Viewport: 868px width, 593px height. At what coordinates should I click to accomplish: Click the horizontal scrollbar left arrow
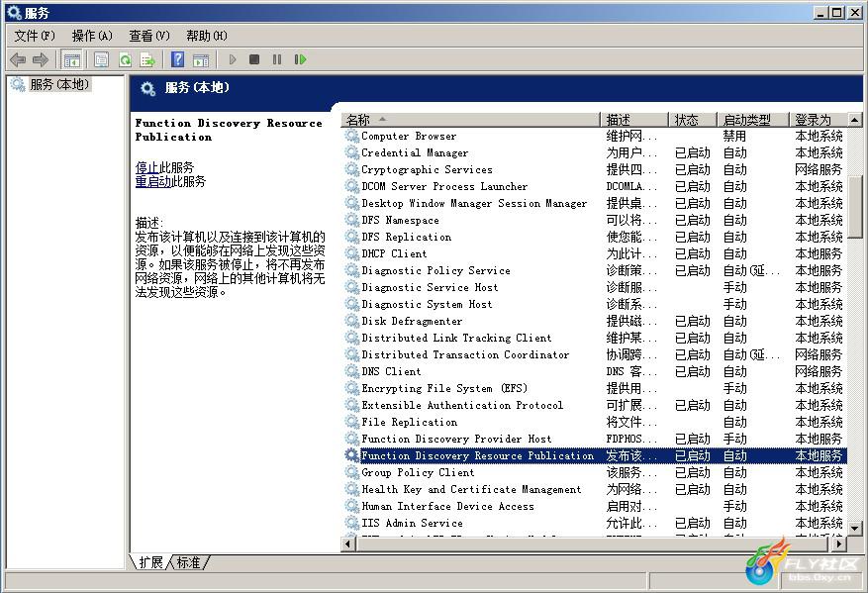point(348,544)
